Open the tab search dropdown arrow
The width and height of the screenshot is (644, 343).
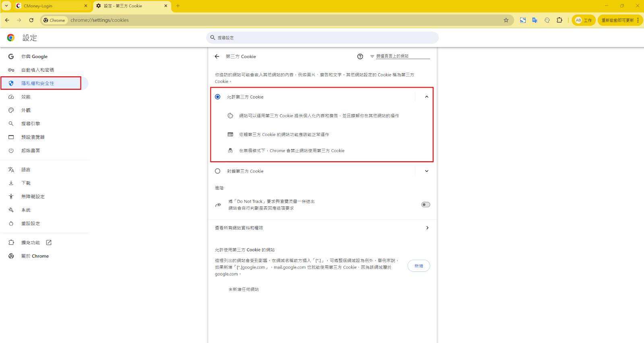click(x=6, y=6)
